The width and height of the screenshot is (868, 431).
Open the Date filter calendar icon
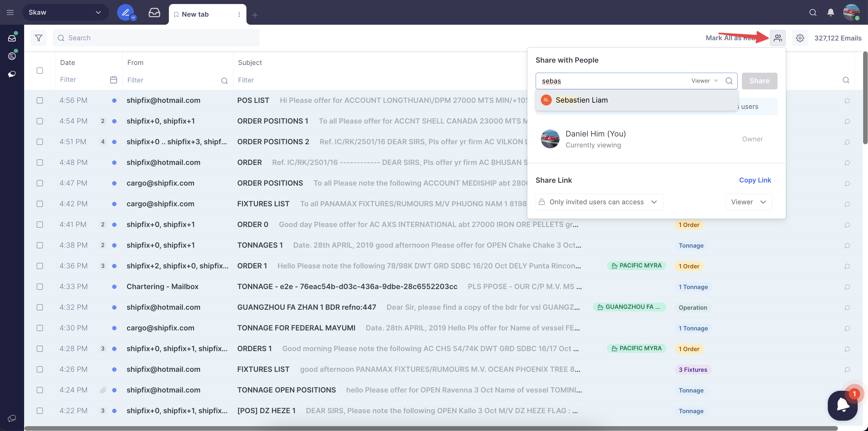coord(113,80)
